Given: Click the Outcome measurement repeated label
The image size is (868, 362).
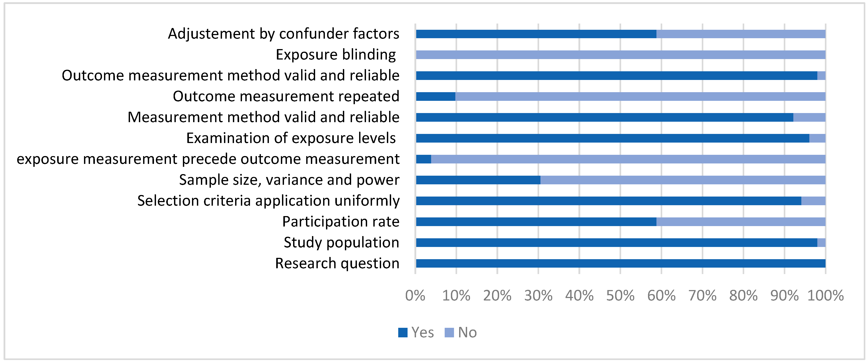Looking at the screenshot, I should point(286,96).
